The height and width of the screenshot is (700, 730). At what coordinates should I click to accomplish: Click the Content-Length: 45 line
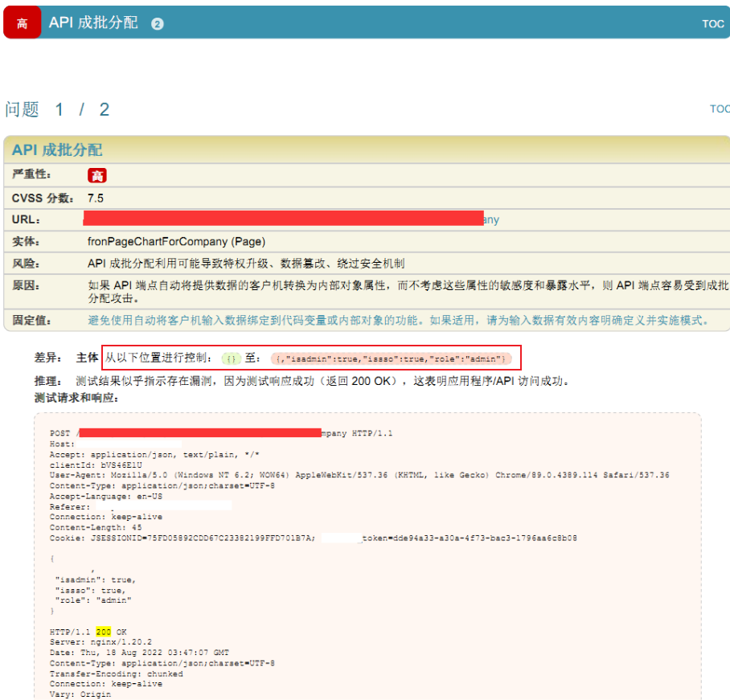click(96, 528)
